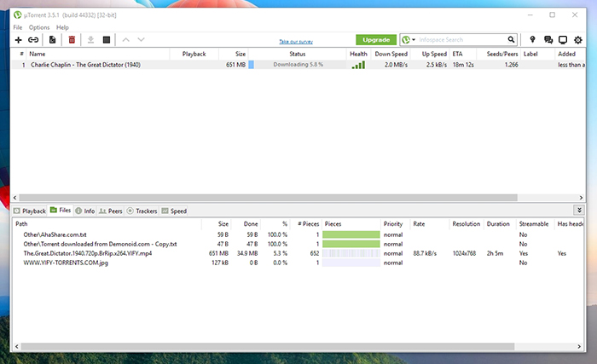Follow the 'Take our survey' link
Viewport: 597px width, 364px height.
click(296, 42)
